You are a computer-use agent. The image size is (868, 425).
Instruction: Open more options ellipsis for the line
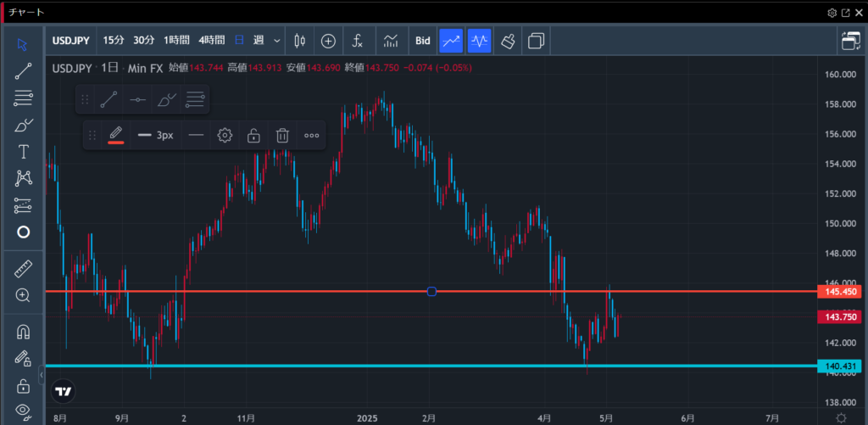pyautogui.click(x=312, y=135)
